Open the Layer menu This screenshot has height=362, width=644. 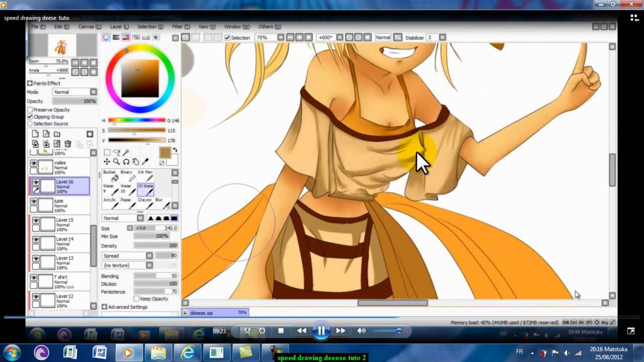point(119,27)
